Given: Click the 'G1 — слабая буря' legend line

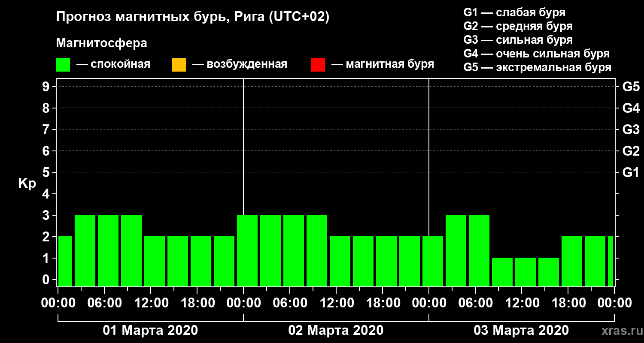Looking at the screenshot, I should pyautogui.click(x=514, y=12).
